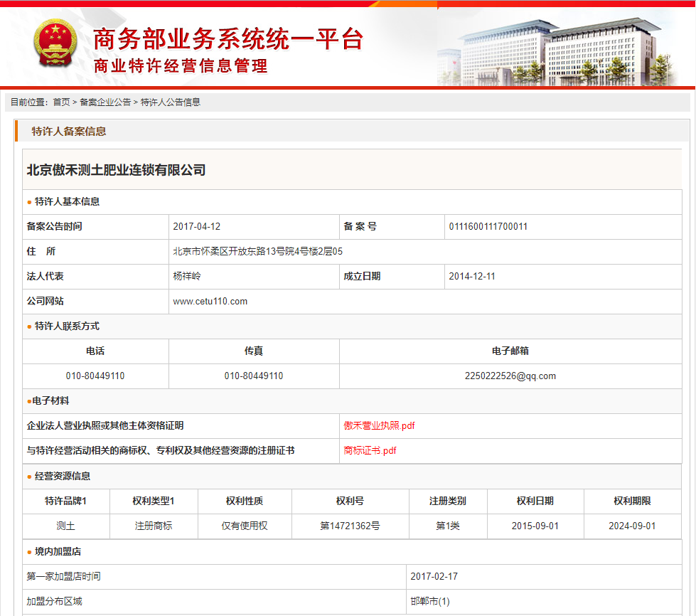Click the 电子邮箱 column header
This screenshot has height=616, width=696.
tap(510, 351)
